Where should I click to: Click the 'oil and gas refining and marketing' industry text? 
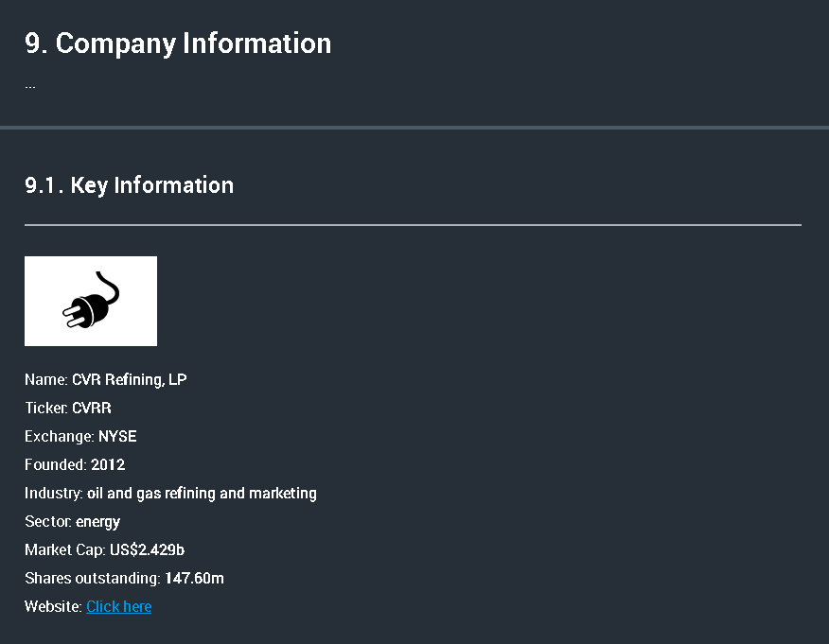click(x=202, y=493)
